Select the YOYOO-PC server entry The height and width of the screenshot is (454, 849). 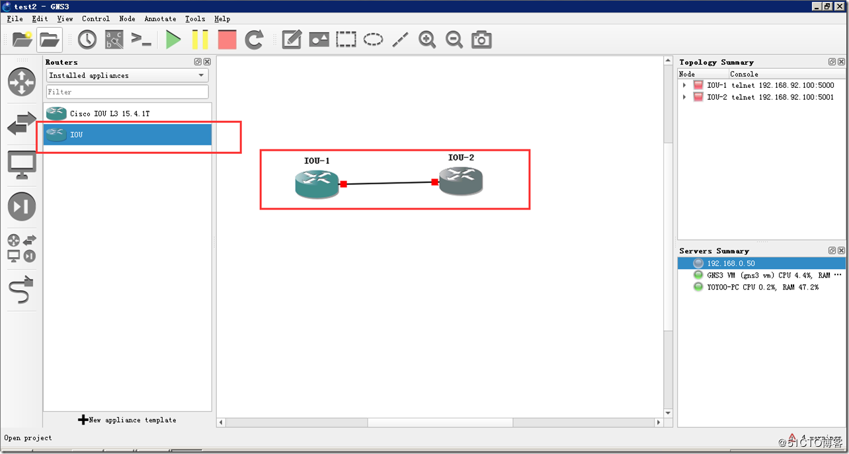761,287
